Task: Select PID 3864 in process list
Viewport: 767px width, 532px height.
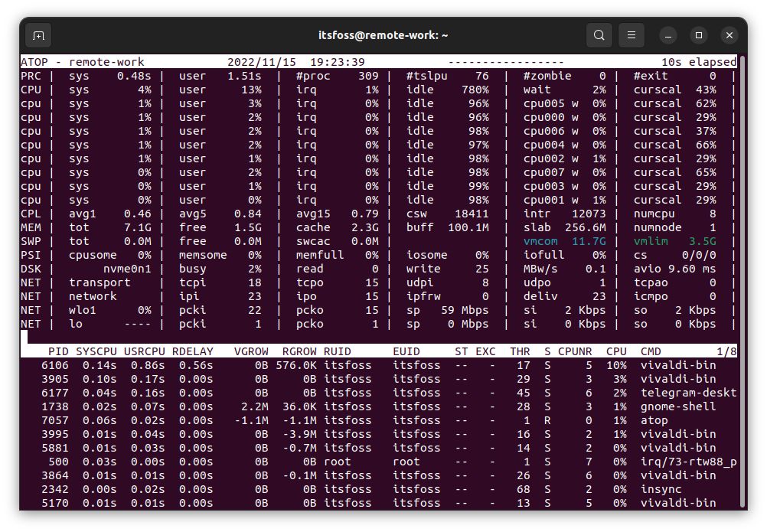Action: 55,475
